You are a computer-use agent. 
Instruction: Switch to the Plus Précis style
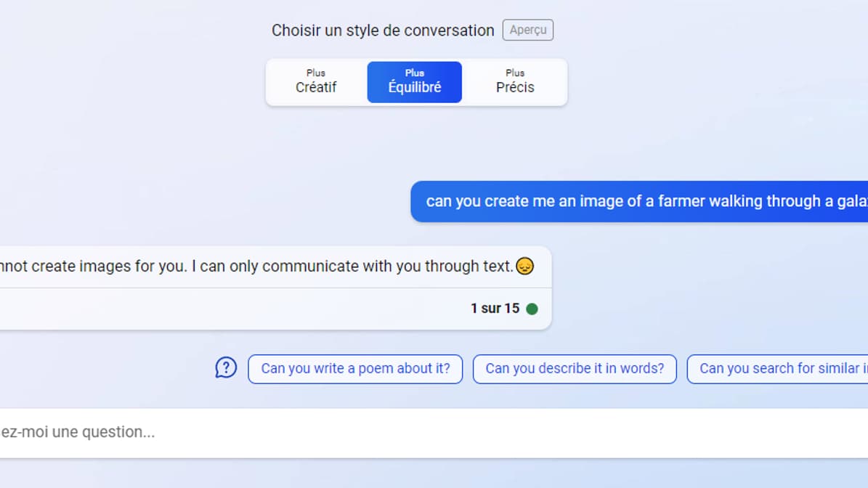coord(515,82)
